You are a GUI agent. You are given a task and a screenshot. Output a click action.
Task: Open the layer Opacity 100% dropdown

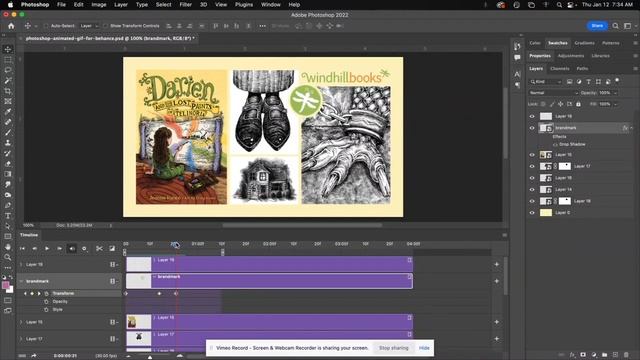[615, 93]
